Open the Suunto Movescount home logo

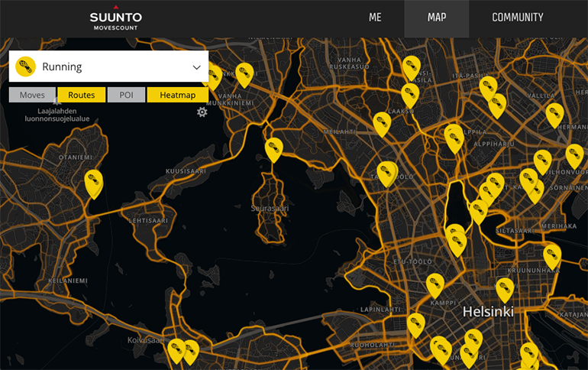(116, 18)
